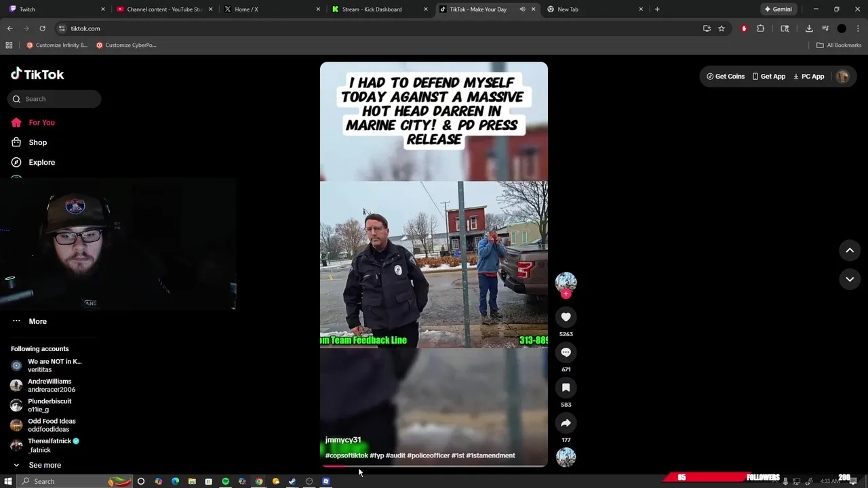Go to the next video with the down arrow
The image size is (868, 488).
tap(850, 279)
